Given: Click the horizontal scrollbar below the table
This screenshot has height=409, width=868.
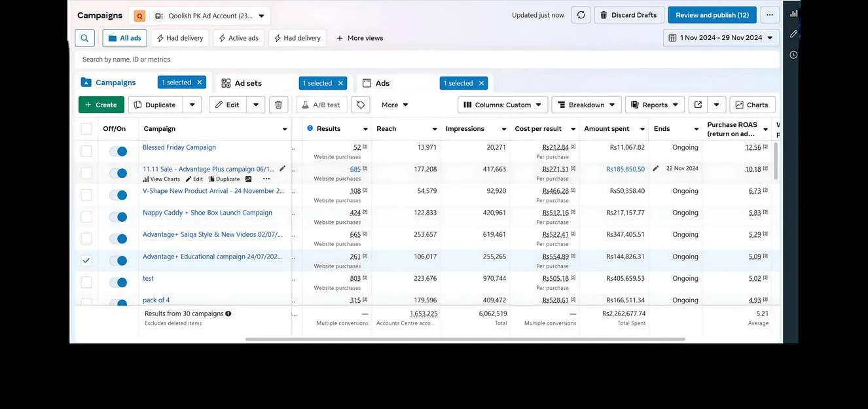Looking at the screenshot, I should coord(465,339).
